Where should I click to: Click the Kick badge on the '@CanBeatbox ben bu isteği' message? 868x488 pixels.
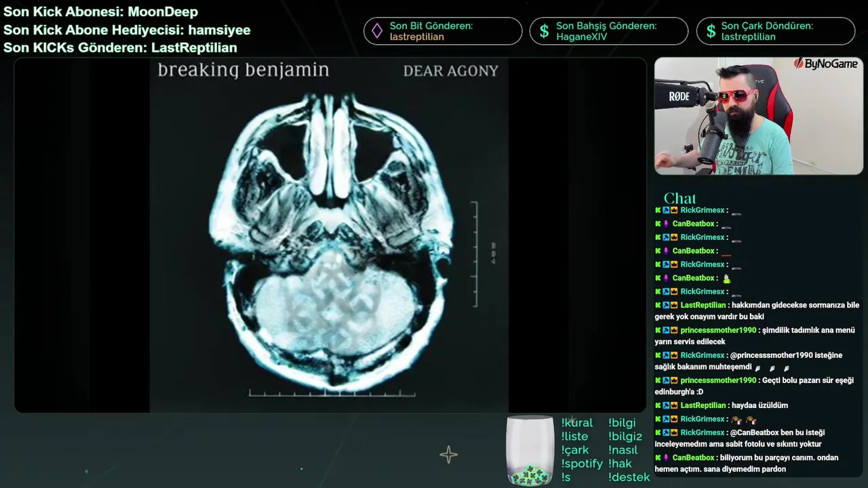pos(658,432)
